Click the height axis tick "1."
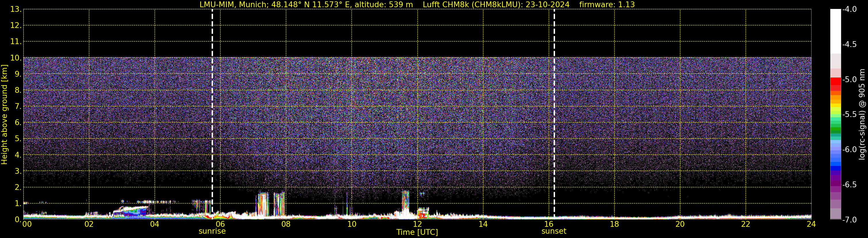Image resolution: width=868 pixels, height=238 pixels. [18, 204]
